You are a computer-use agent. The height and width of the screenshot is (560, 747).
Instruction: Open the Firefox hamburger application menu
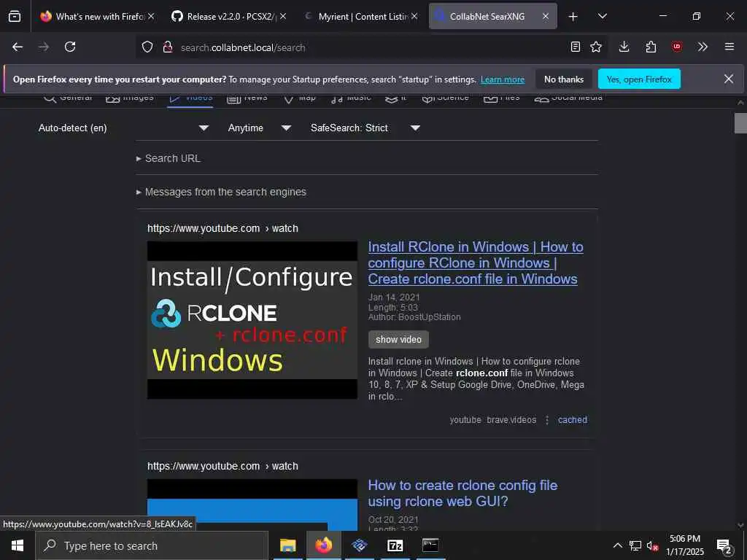click(729, 47)
